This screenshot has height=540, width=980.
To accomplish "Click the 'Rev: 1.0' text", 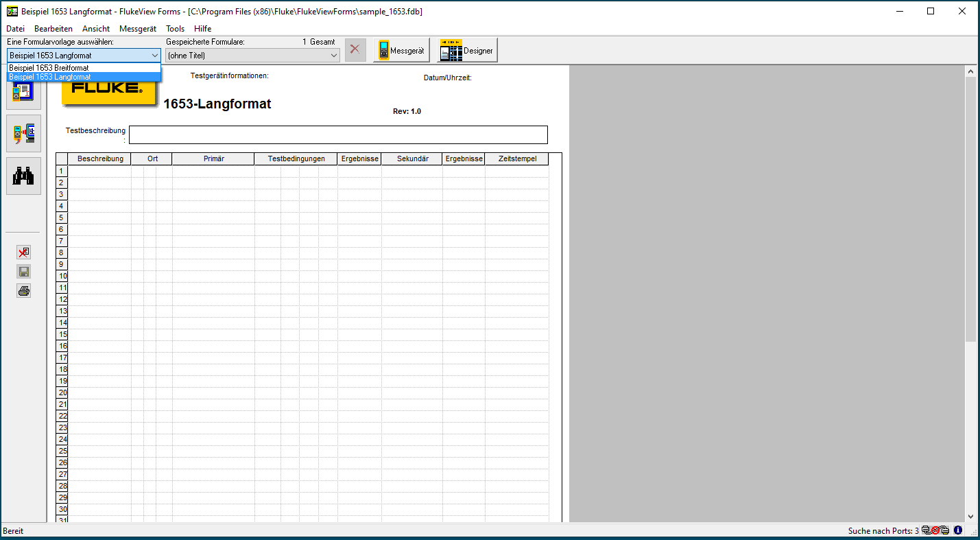I will (x=407, y=111).
